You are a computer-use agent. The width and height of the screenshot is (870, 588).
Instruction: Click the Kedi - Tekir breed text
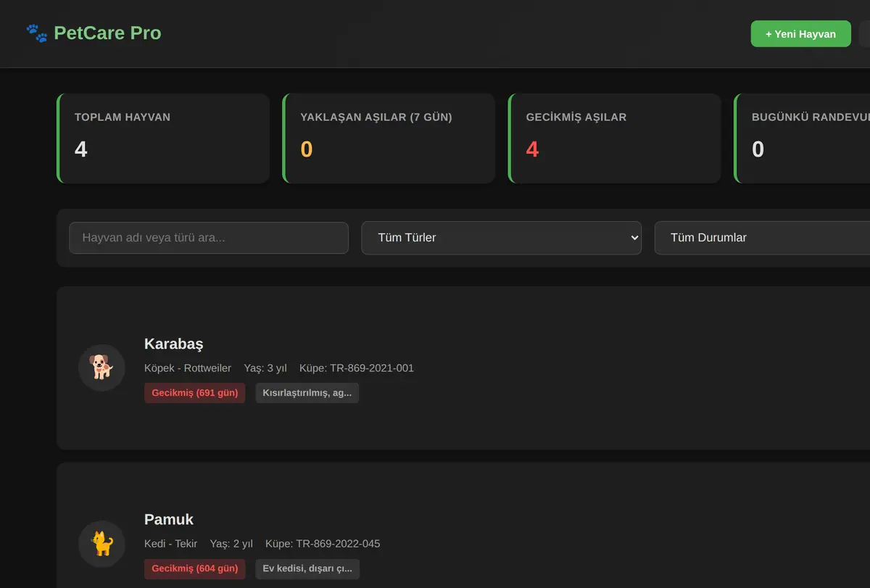[171, 544]
